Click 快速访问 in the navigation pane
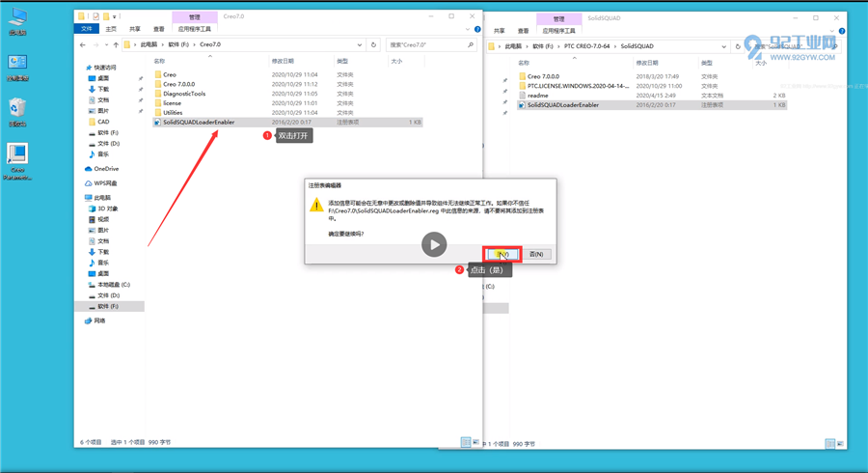The height and width of the screenshot is (473, 868). coord(104,68)
